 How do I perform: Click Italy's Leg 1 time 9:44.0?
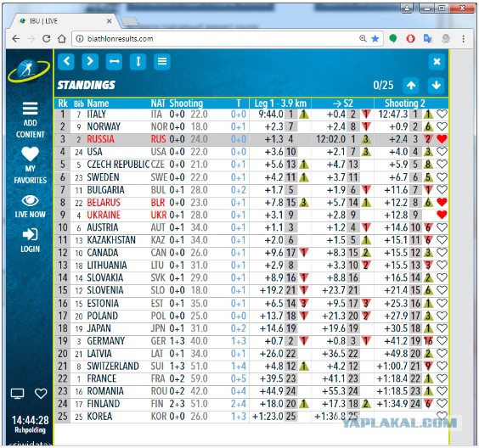pos(271,114)
